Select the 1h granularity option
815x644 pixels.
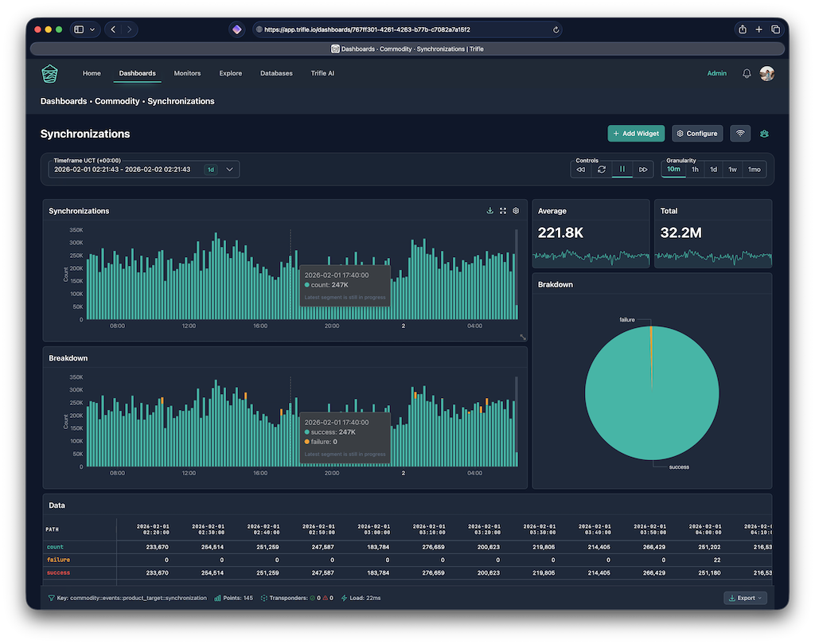pyautogui.click(x=695, y=170)
